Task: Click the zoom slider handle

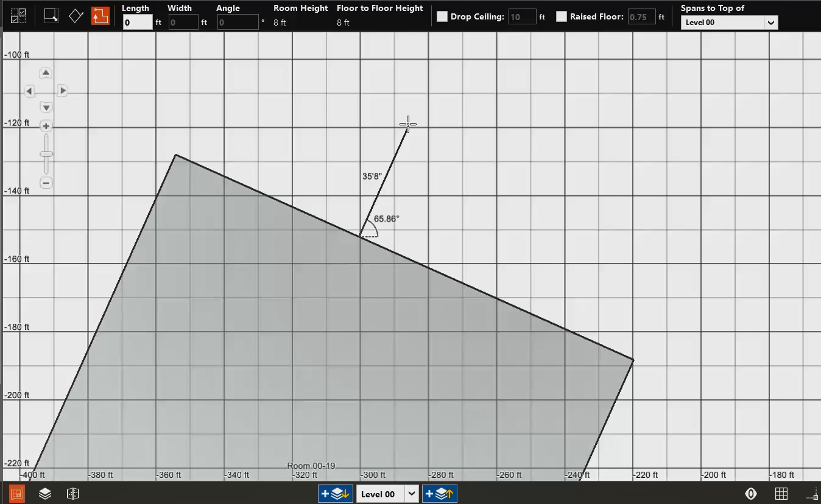Action: [x=46, y=154]
